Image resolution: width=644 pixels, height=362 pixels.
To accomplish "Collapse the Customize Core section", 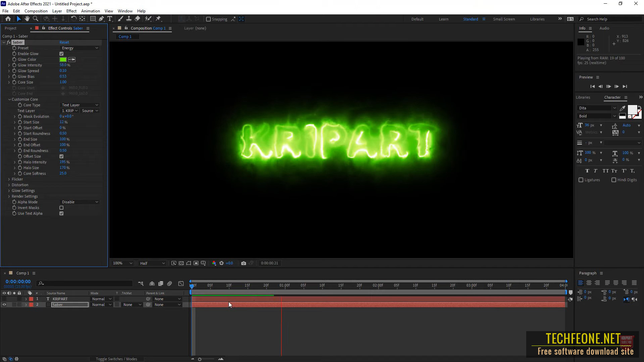I will pyautogui.click(x=9, y=99).
